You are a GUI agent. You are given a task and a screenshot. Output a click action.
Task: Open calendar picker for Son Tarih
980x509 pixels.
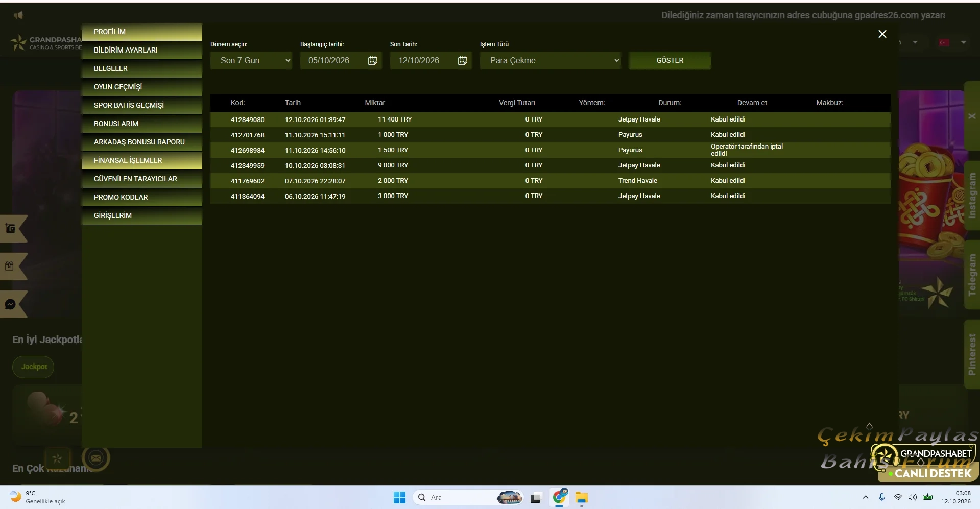pyautogui.click(x=463, y=61)
